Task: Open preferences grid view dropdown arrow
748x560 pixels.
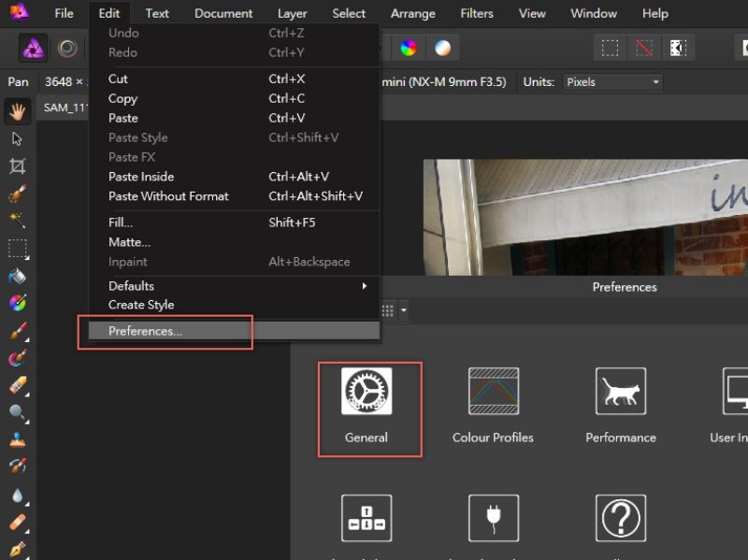Action: pyautogui.click(x=404, y=310)
